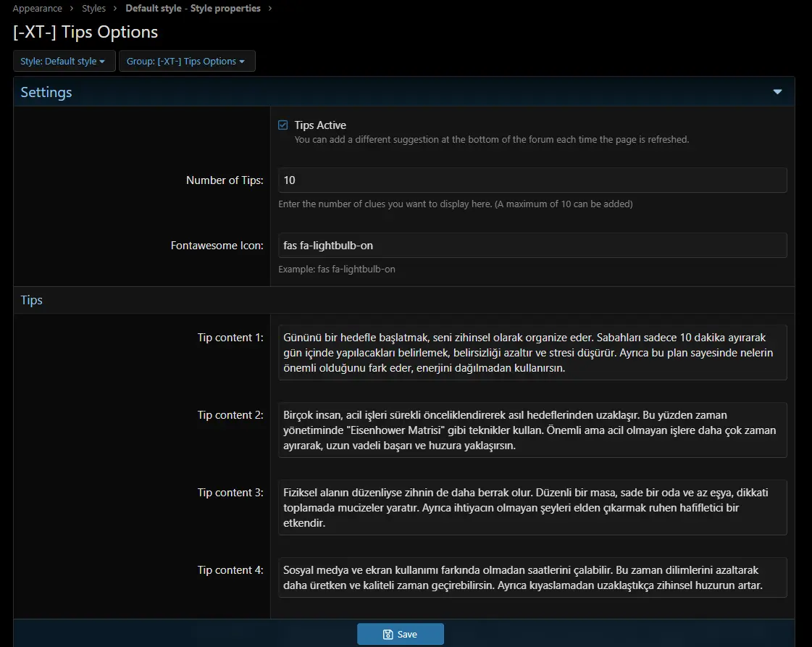Click the floppy disk icon on Save
This screenshot has width=812, height=647.
pyautogui.click(x=388, y=635)
